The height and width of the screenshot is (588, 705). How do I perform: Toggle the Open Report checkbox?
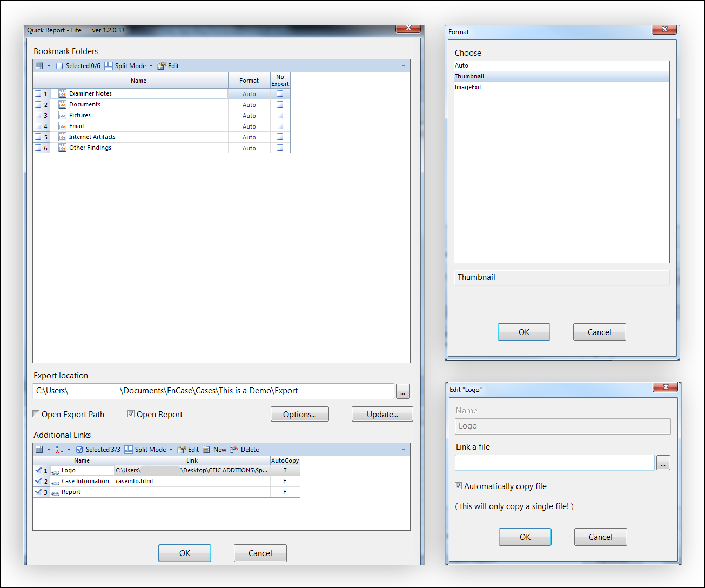click(x=131, y=414)
